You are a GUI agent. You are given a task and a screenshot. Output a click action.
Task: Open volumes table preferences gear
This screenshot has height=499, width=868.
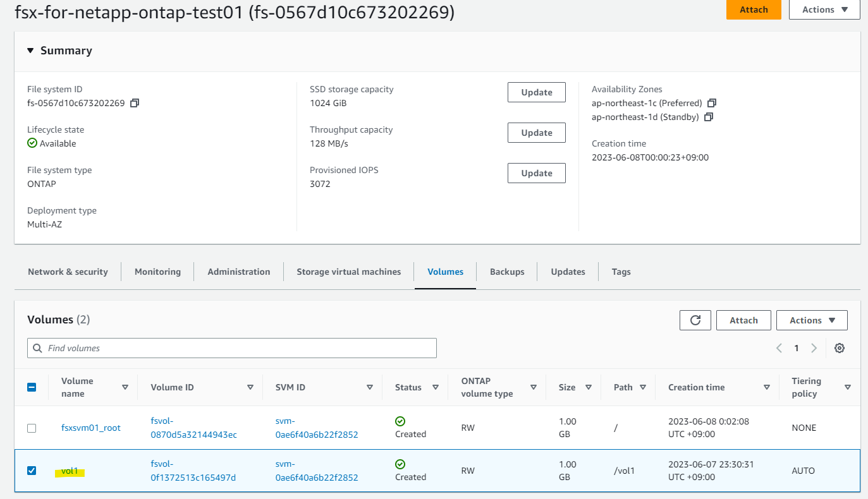pyautogui.click(x=840, y=348)
